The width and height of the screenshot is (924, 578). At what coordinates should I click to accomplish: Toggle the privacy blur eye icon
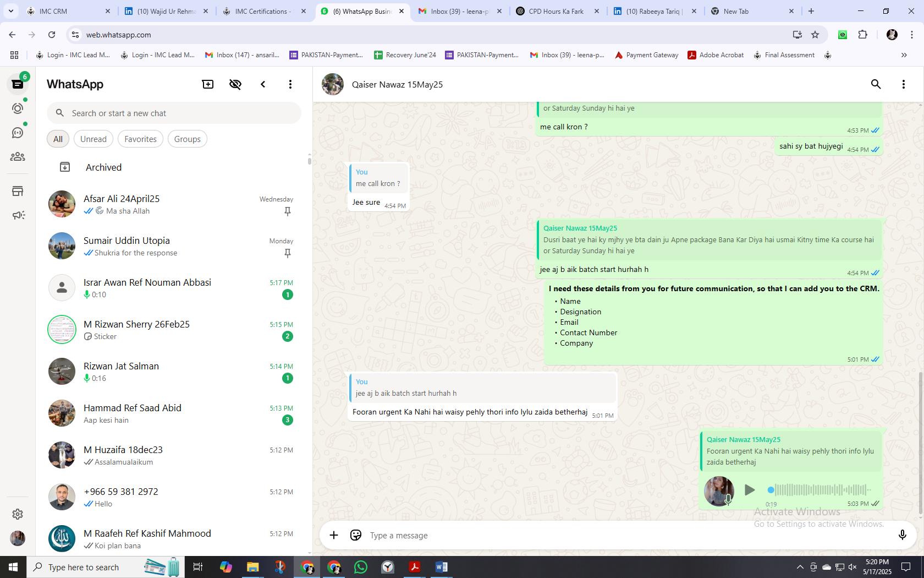point(235,84)
